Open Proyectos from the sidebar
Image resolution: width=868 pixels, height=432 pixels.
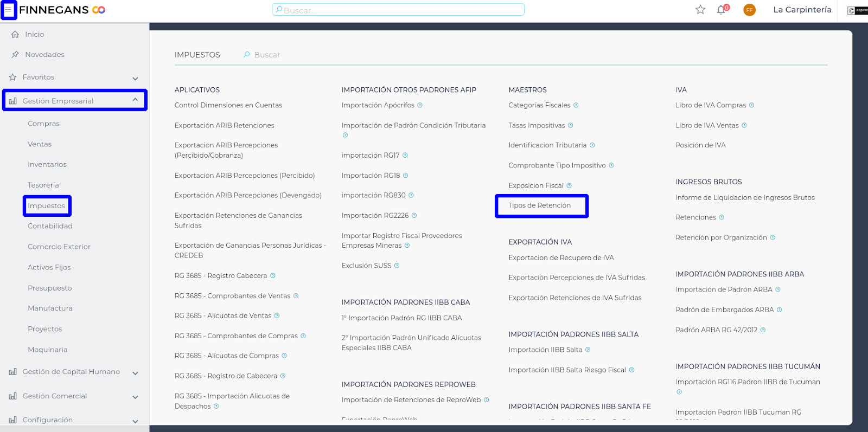(x=45, y=329)
